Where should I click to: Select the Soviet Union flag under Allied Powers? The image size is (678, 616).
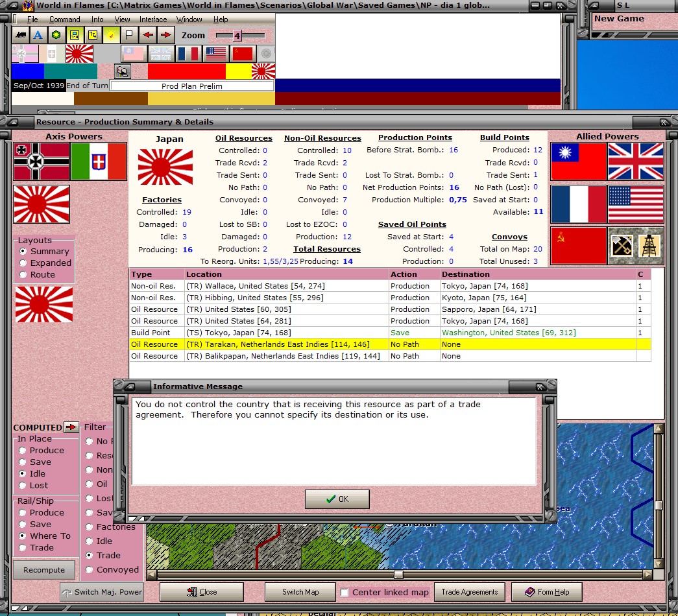tap(579, 246)
